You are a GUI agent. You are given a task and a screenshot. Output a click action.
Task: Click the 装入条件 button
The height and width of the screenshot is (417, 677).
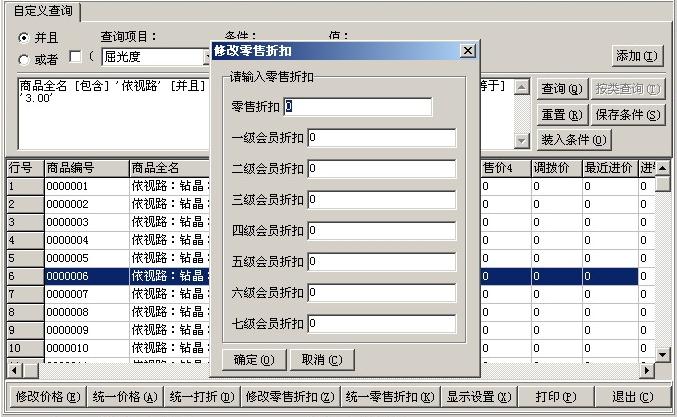point(574,140)
